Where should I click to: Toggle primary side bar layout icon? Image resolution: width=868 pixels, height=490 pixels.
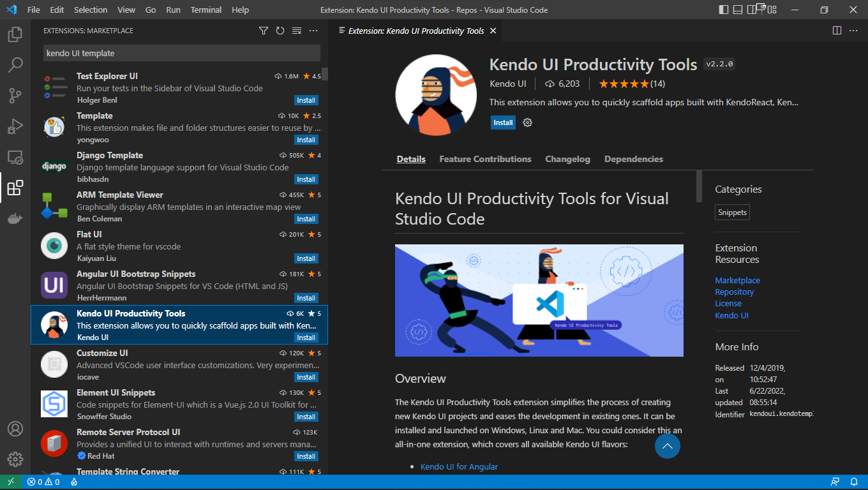click(x=723, y=10)
